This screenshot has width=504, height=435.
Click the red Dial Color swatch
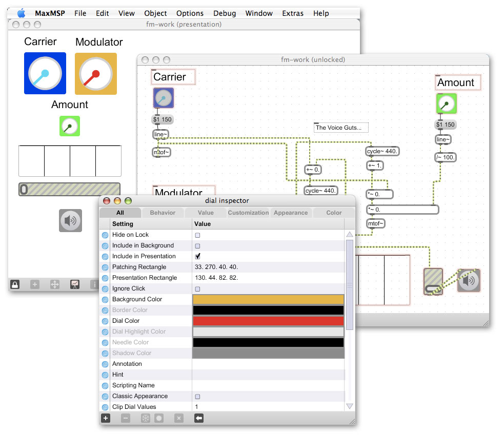[x=268, y=321]
